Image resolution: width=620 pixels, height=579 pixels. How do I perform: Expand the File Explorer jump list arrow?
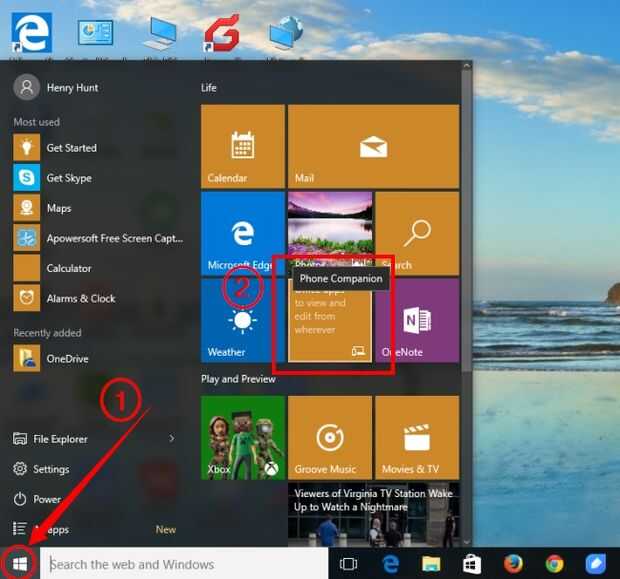click(171, 438)
